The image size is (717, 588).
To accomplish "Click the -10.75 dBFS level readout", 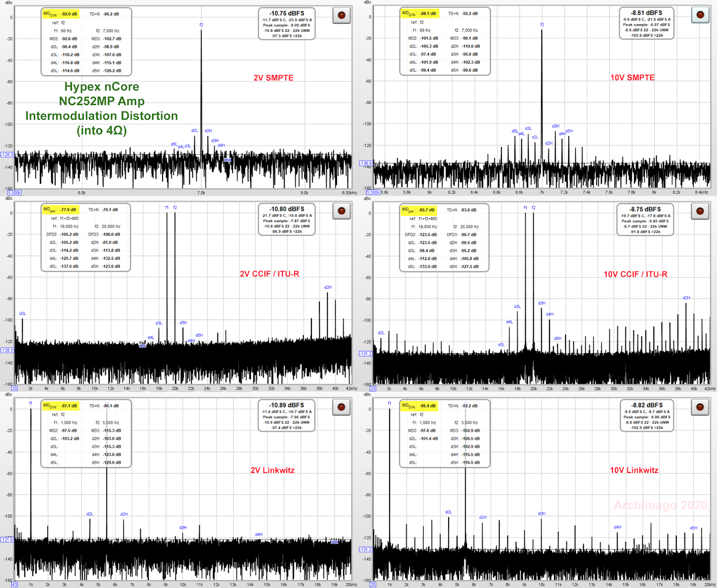I will (287, 13).
